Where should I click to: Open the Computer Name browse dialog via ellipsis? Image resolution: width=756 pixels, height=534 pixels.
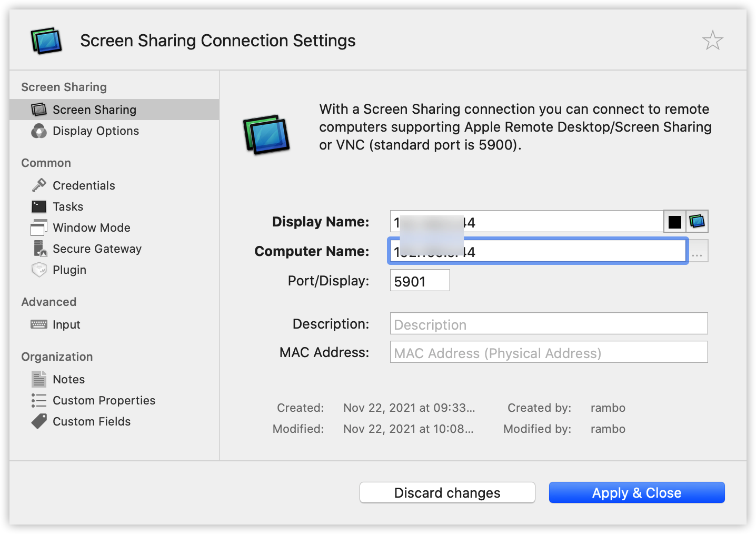tap(698, 251)
